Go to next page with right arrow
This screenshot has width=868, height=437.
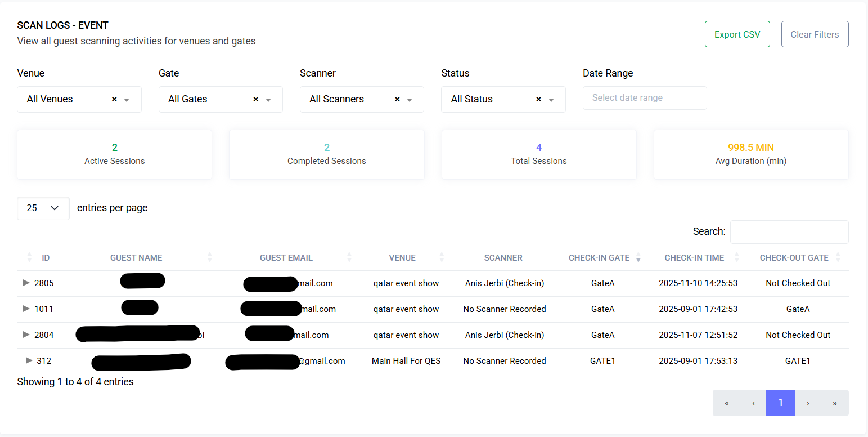(807, 403)
